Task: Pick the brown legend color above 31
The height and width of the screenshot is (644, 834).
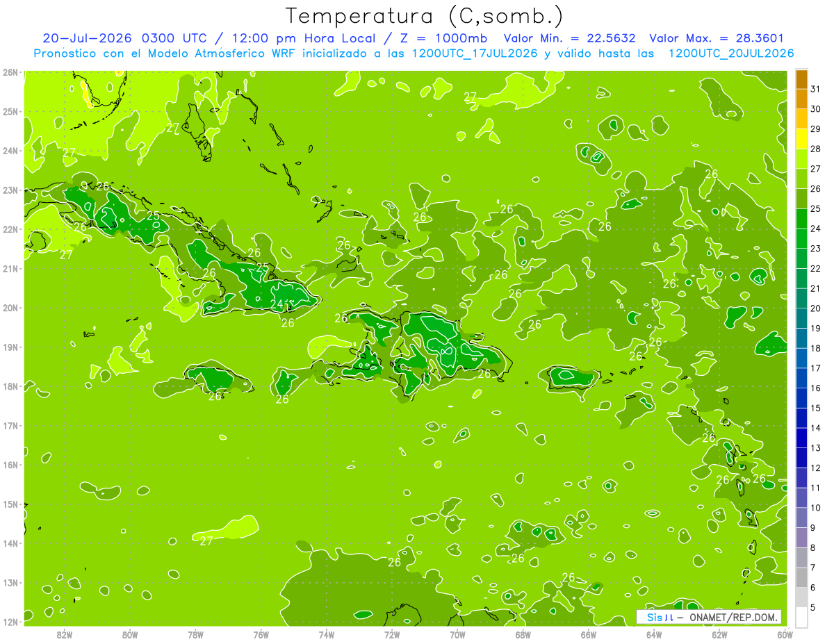Action: (x=801, y=79)
